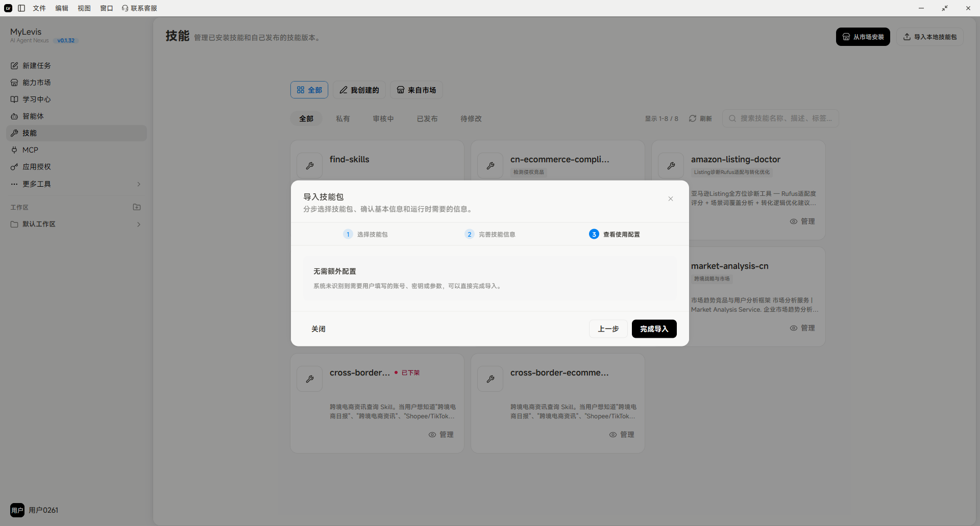Click the amazon-listing-doctor title
Image resolution: width=980 pixels, height=526 pixels.
point(736,159)
